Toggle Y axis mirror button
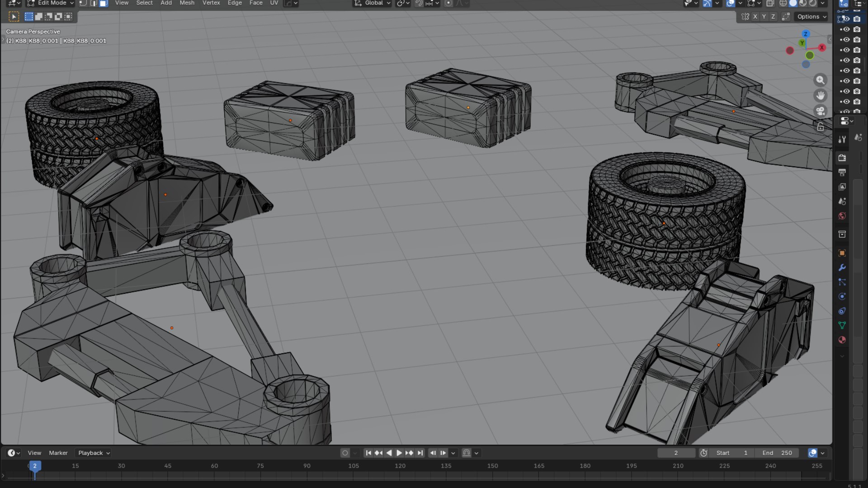The height and width of the screenshot is (488, 868). pyautogui.click(x=764, y=17)
